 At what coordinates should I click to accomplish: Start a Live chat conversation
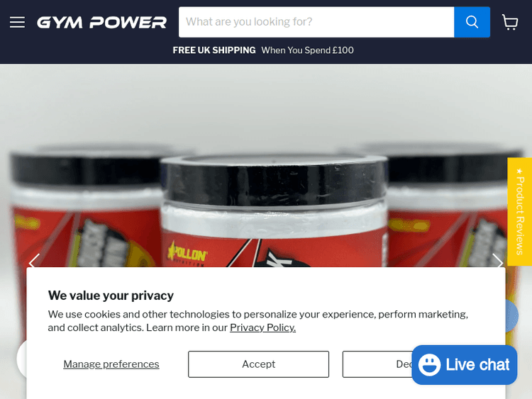click(464, 365)
